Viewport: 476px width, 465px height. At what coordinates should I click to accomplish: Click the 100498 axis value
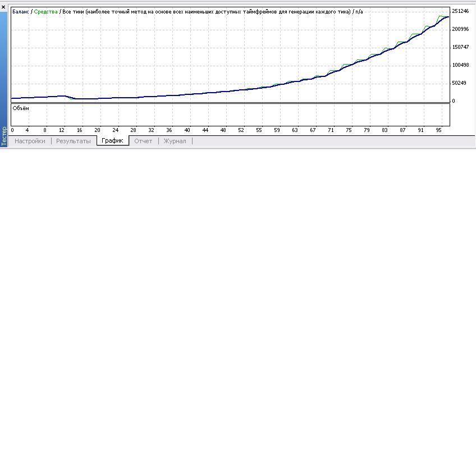460,65
